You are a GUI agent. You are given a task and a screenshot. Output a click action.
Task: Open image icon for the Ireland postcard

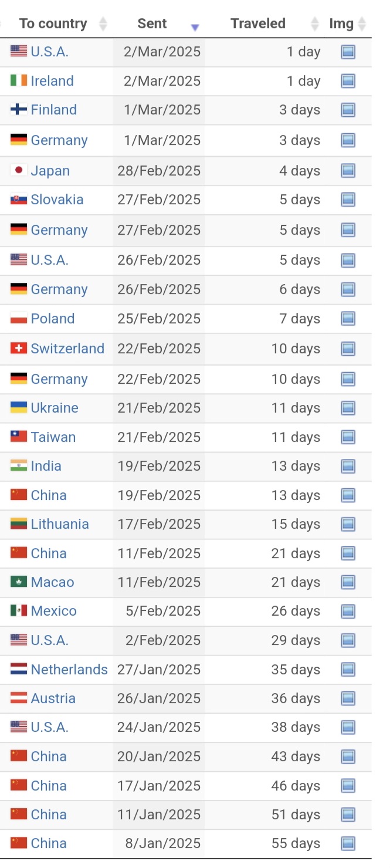348,81
